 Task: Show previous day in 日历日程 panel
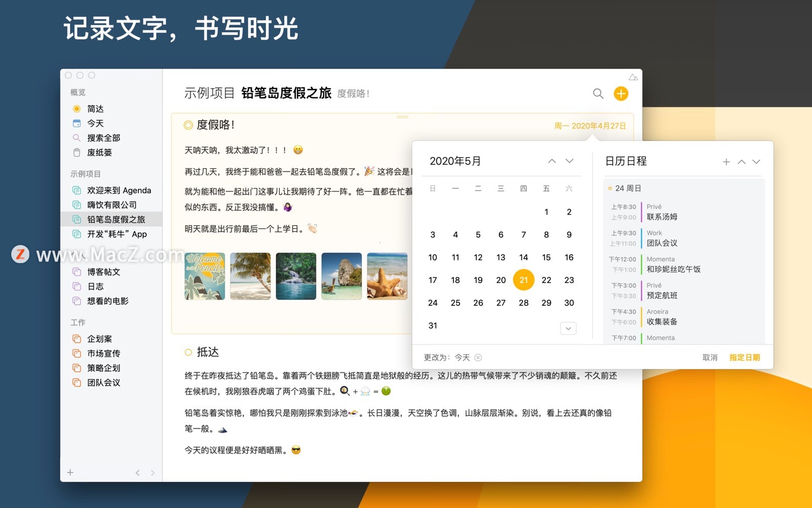coord(741,162)
